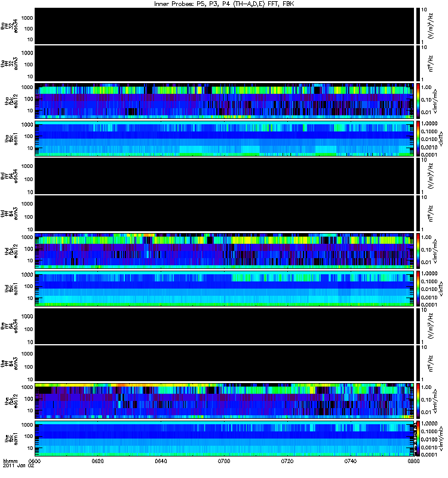448x478 pixels.
Task: Click the the fbk edc12 spectrogram panel
Action: coord(224,400)
